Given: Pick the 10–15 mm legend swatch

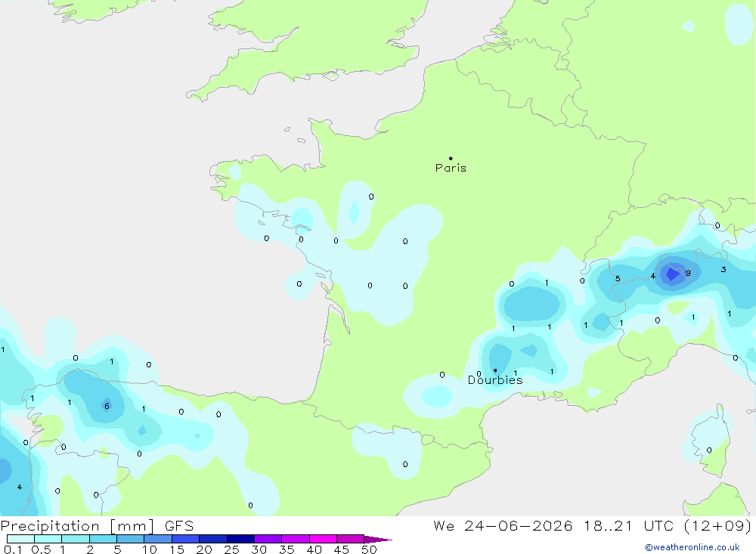Looking at the screenshot, I should pos(158,539).
